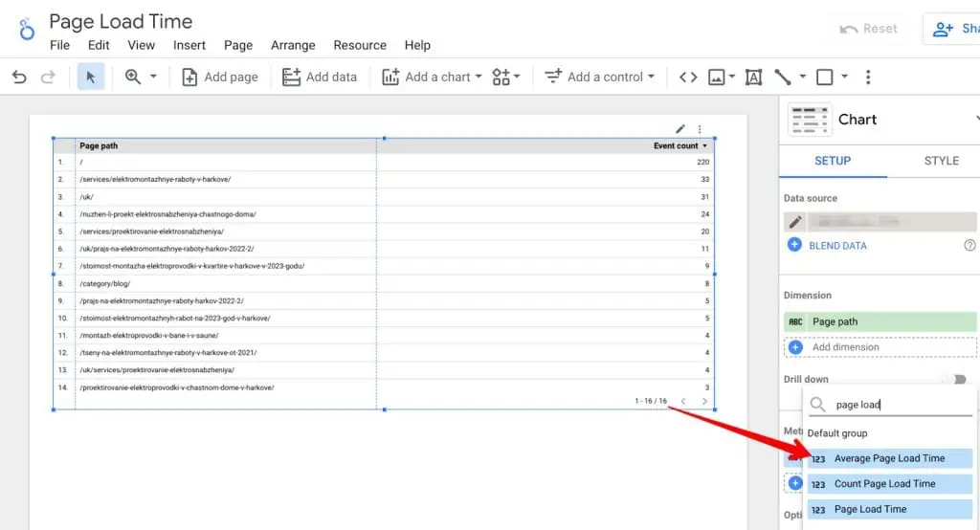This screenshot has height=530, width=980.
Task: Click the table chart type icon
Action: click(810, 120)
